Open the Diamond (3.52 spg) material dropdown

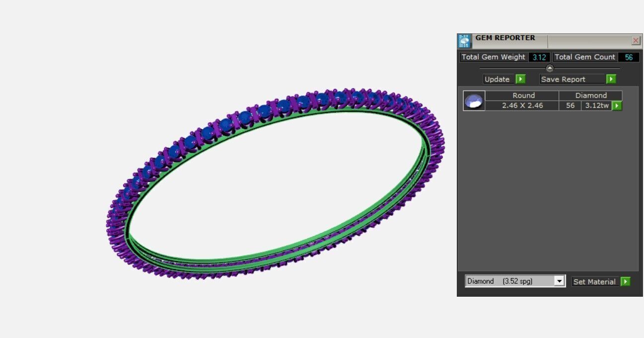pyautogui.click(x=560, y=281)
